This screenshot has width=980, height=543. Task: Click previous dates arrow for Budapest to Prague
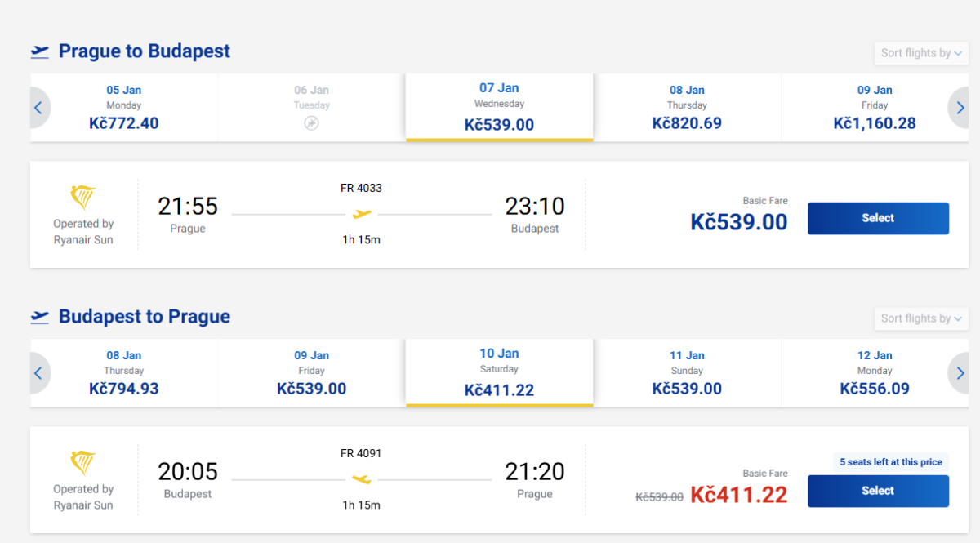tap(38, 373)
